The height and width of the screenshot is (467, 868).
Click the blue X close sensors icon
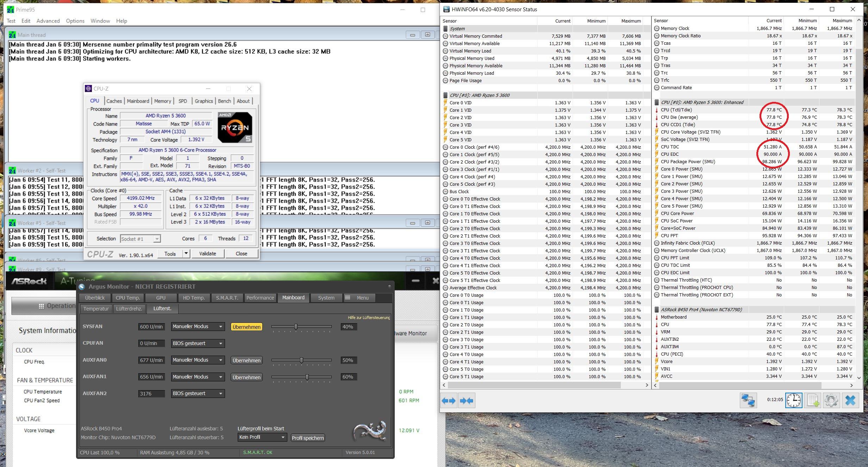point(850,401)
